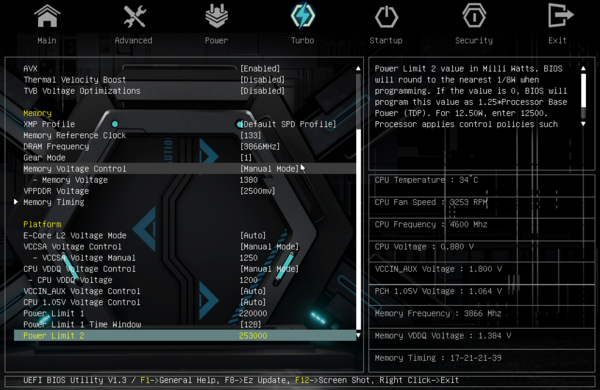Select the AVX setting label
Image resolution: width=600 pixels, height=390 pixels.
[x=30, y=69]
